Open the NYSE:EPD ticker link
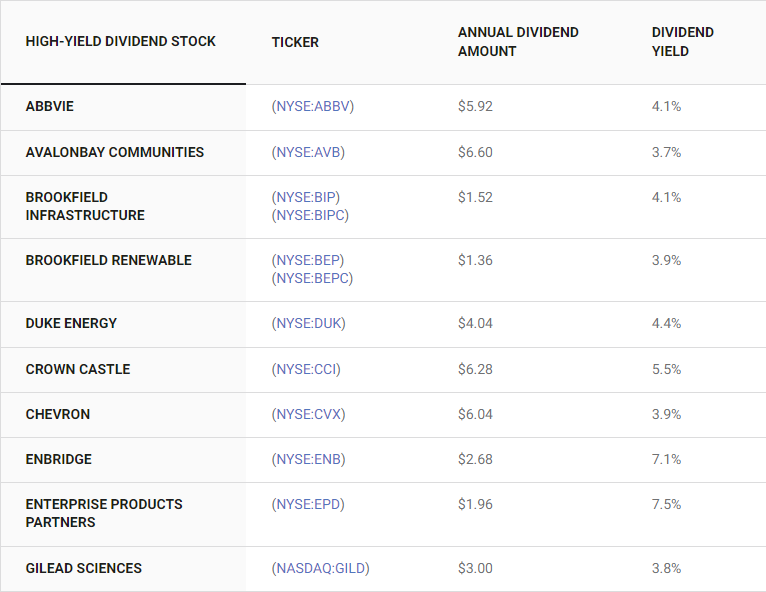The height and width of the screenshot is (592, 766). [x=310, y=504]
